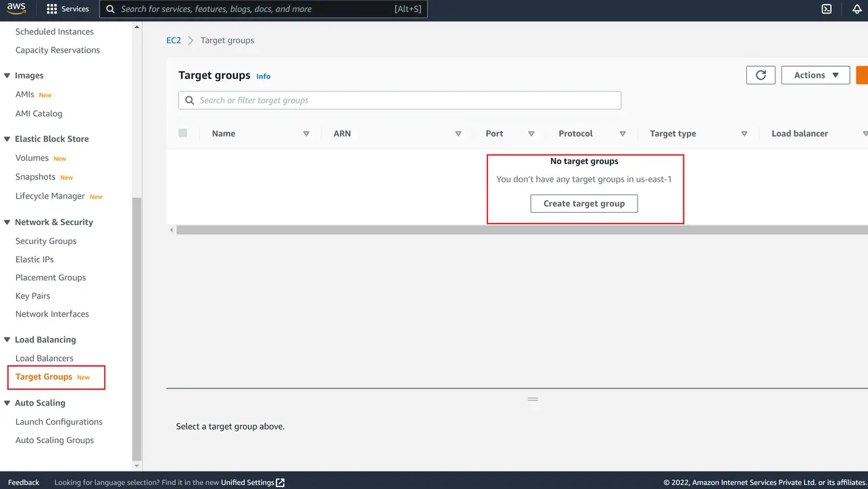Viewport: 868px width, 489px height.
Task: Collapse the Images section
Action: [7, 76]
